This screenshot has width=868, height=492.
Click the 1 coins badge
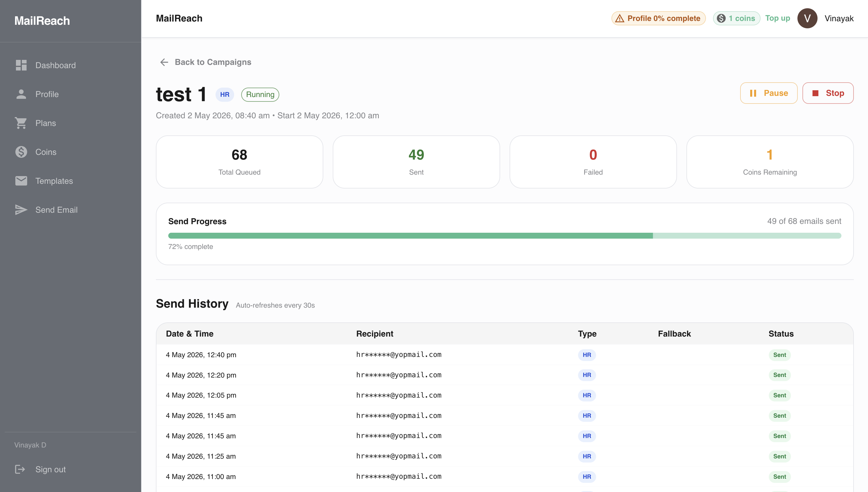[x=736, y=18]
